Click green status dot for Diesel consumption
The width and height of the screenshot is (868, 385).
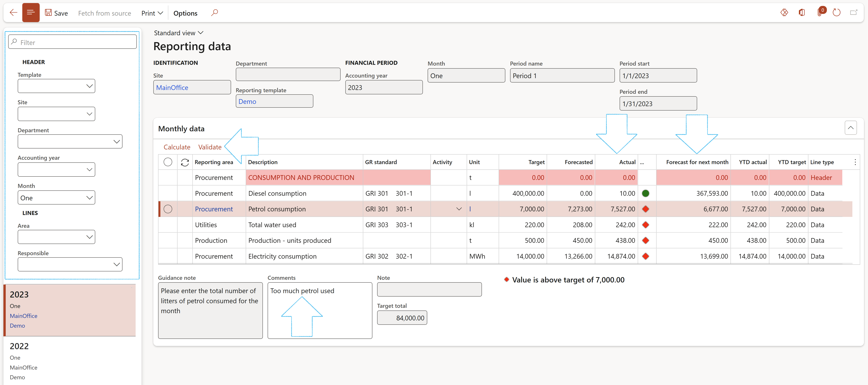pyautogui.click(x=645, y=193)
